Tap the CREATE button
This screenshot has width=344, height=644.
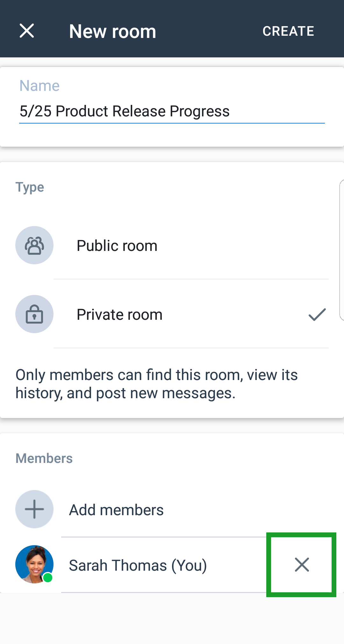click(288, 31)
